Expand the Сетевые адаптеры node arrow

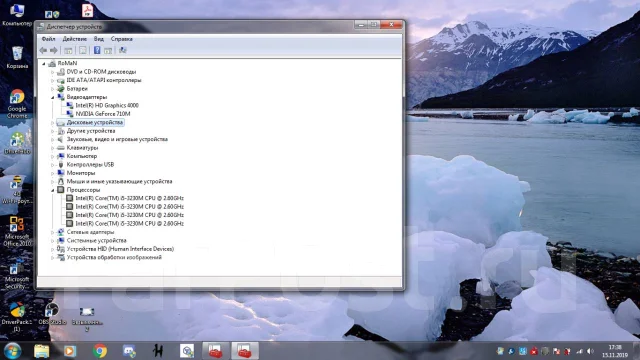pos(52,232)
